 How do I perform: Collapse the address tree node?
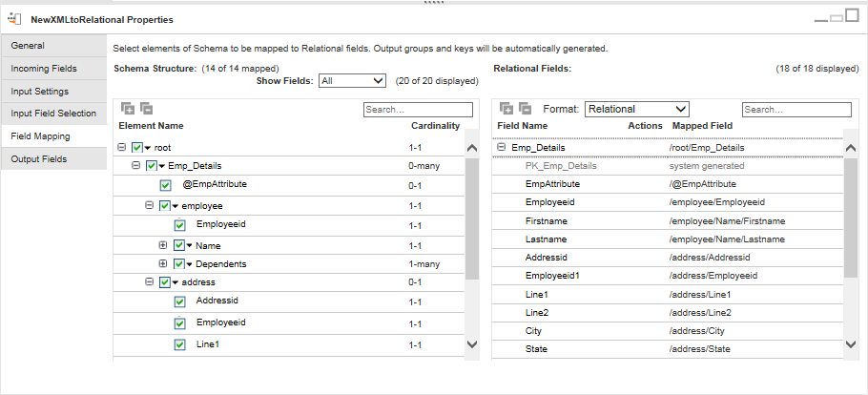pyautogui.click(x=149, y=281)
